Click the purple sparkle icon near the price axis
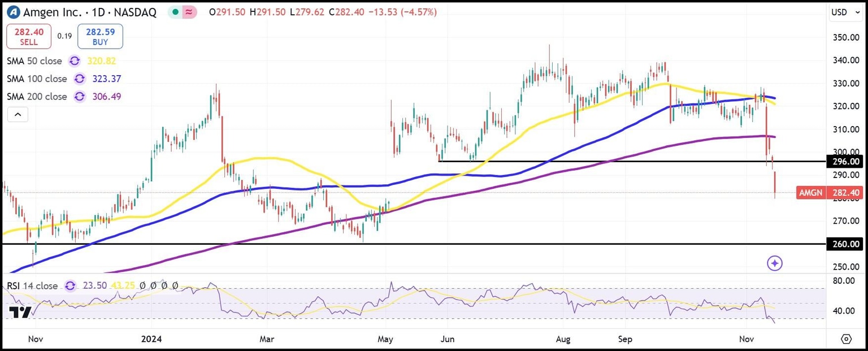Image resolution: width=868 pixels, height=351 pixels. pyautogui.click(x=775, y=263)
